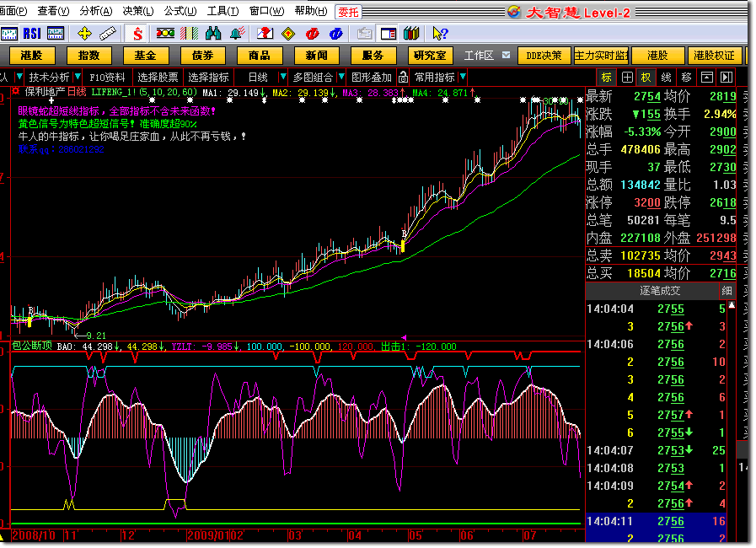Image resolution: width=756 pixels, height=548 pixels.
Task: Click the grayed-out clipboard icon
Action: click(364, 33)
